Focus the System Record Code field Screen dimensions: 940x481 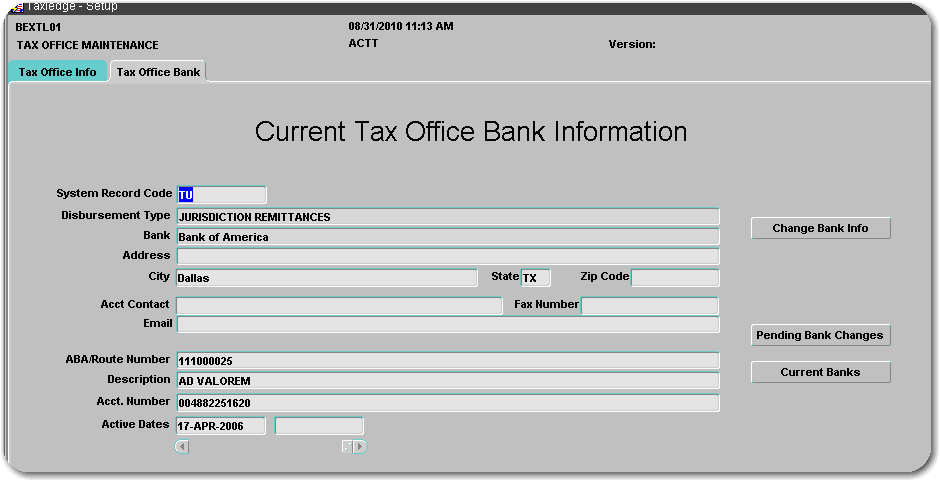[x=221, y=195]
